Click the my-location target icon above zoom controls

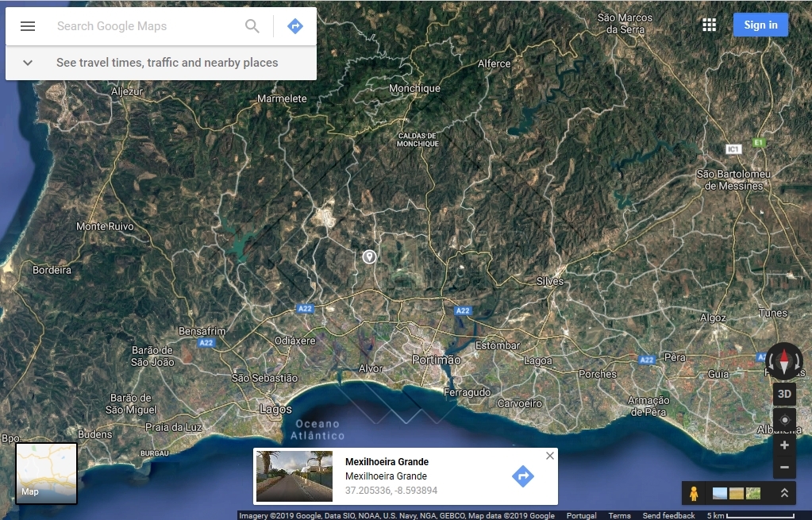[783, 419]
